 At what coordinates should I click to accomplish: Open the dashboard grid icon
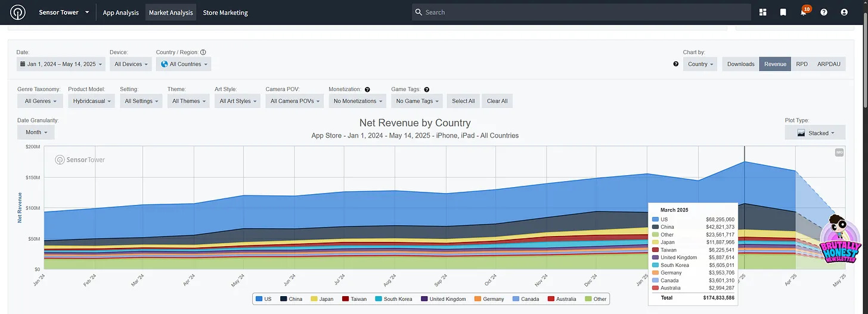[x=764, y=13]
